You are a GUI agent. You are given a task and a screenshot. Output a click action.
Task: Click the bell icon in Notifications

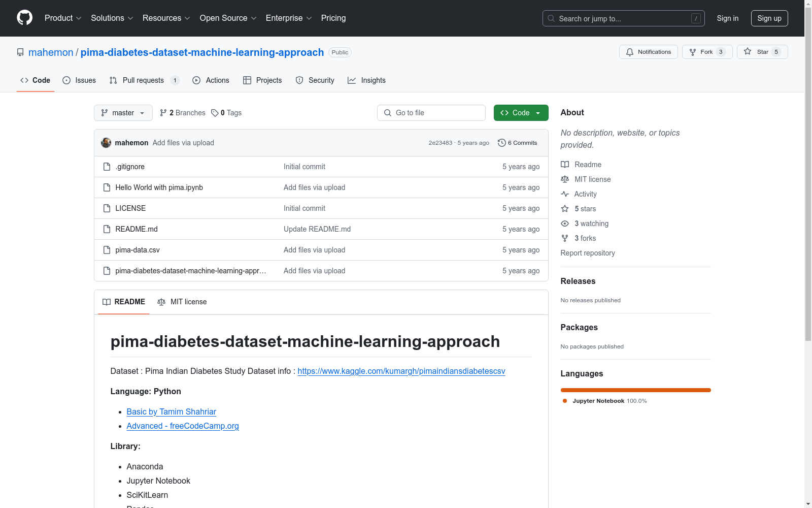coord(630,52)
